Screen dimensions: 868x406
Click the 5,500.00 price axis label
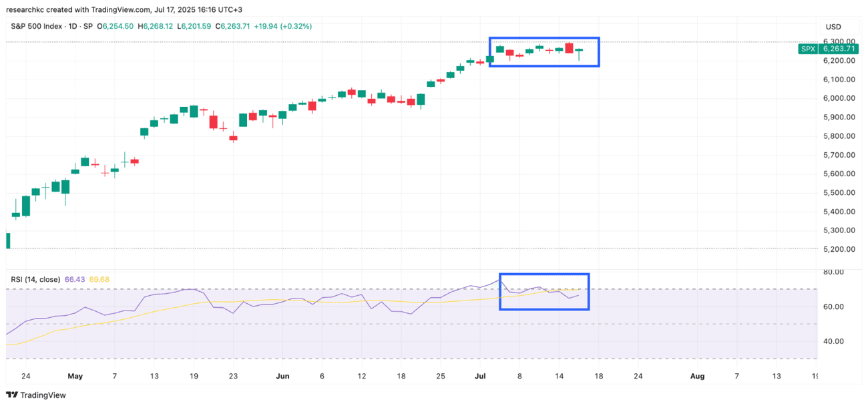(838, 193)
